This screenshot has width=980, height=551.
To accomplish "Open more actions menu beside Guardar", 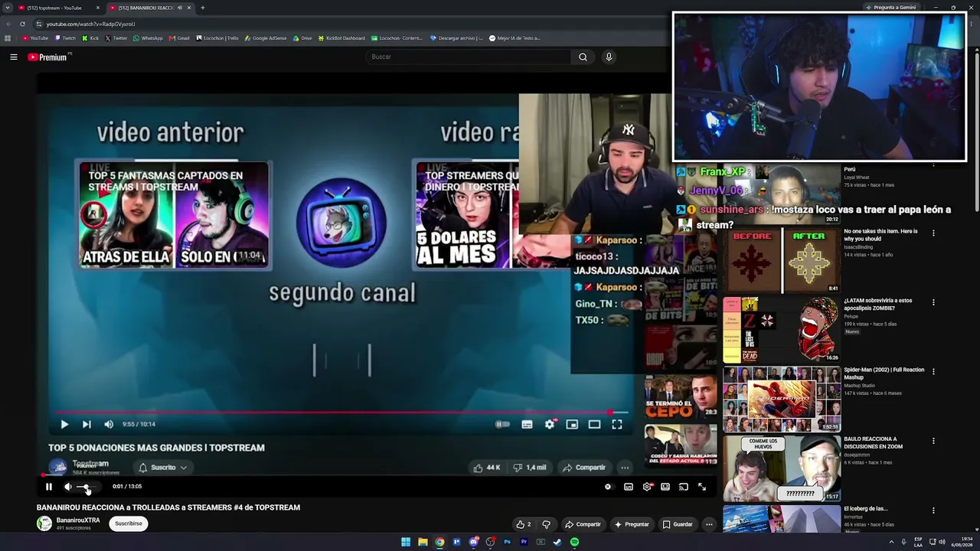I will point(710,524).
